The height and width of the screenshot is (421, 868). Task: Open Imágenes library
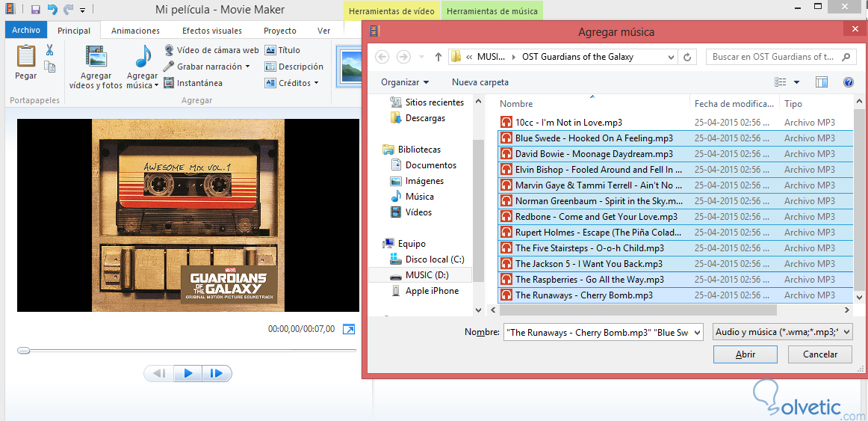click(x=417, y=180)
